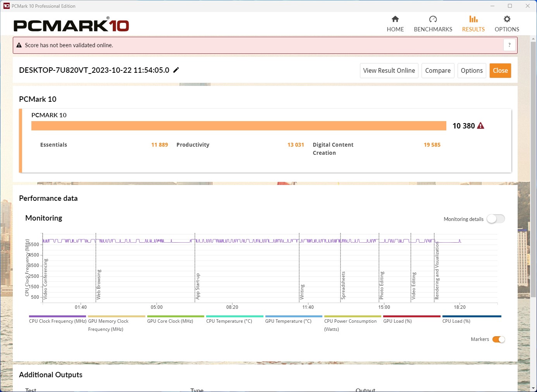Open Options via the gear icon
Screen dimensions: 537x392
tap(506, 19)
